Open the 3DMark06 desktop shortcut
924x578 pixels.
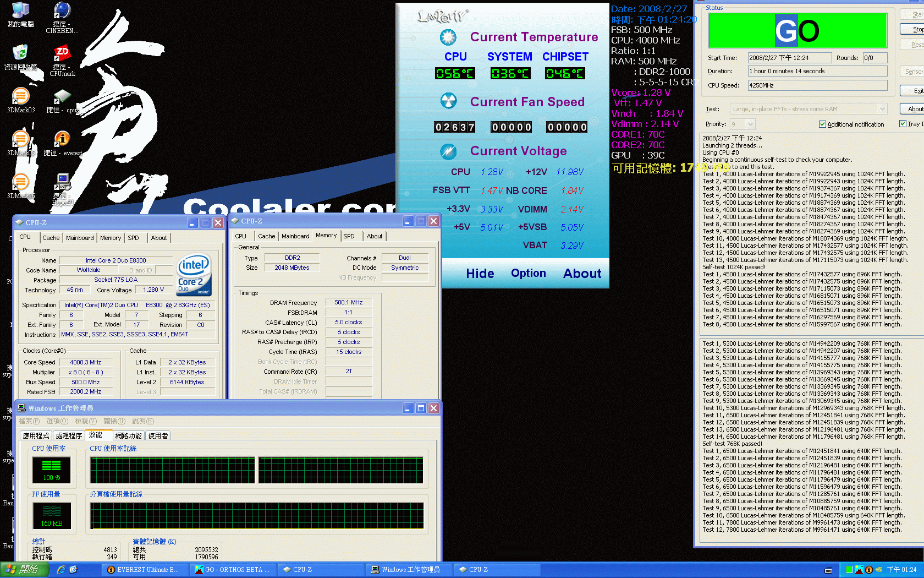20,186
